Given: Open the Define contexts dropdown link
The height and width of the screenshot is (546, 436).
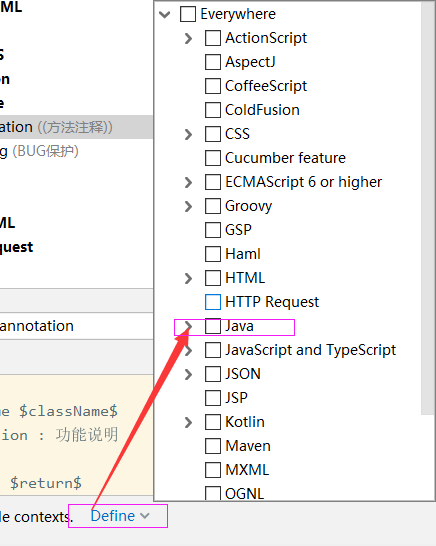Looking at the screenshot, I should (120, 516).
